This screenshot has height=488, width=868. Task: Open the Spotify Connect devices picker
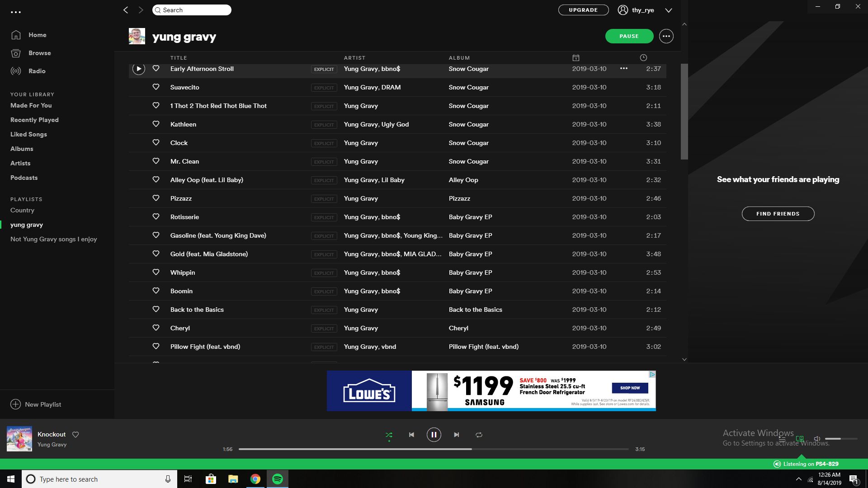click(800, 439)
